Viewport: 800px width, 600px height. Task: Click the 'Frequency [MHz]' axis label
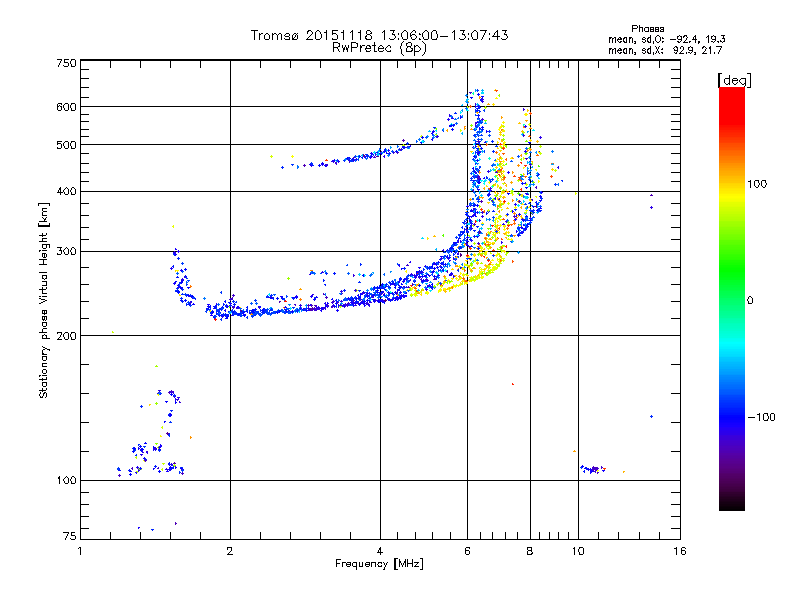coord(379,564)
